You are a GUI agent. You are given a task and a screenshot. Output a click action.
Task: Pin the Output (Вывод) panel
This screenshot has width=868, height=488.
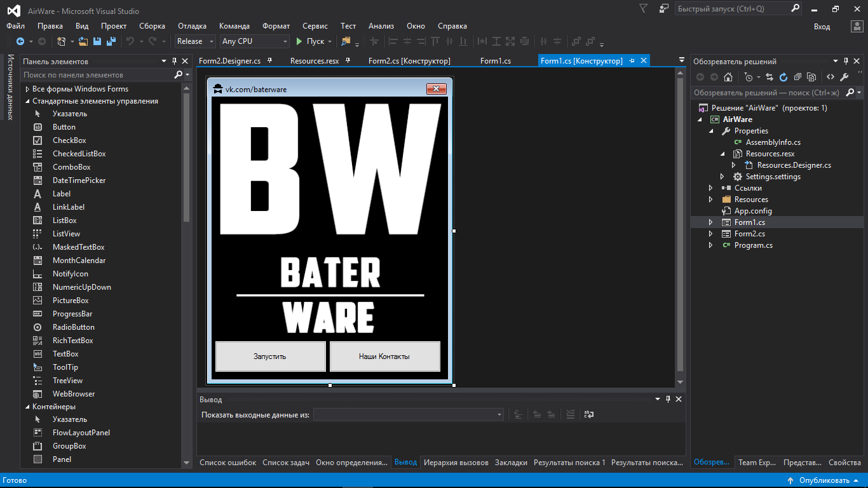tap(668, 399)
